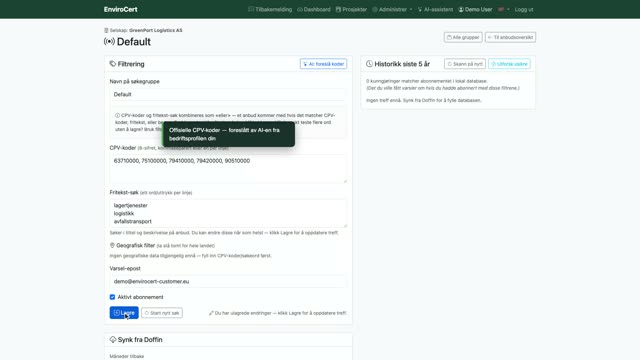
Task: Click the Varsel-epost email field
Action: (228, 281)
